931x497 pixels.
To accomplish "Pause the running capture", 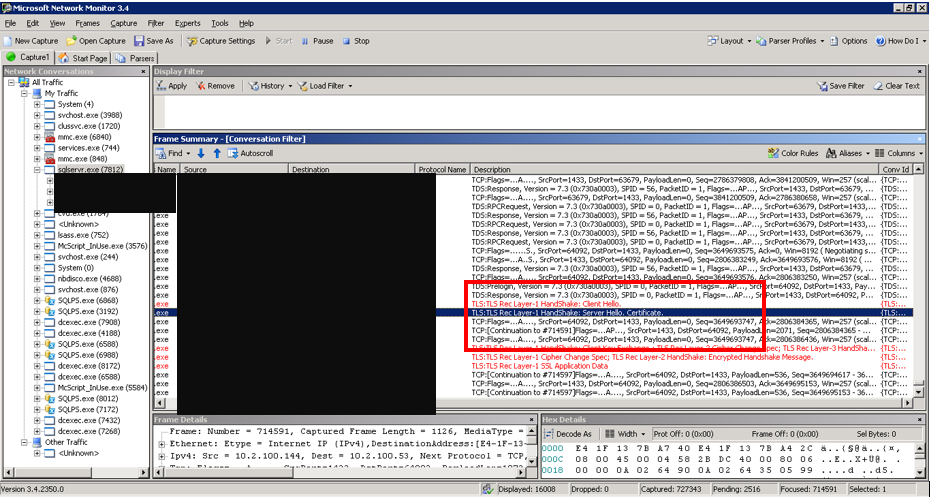I will point(317,41).
